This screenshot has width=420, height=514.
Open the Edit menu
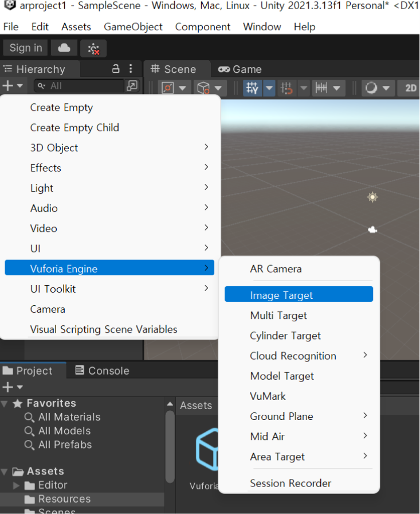(40, 26)
